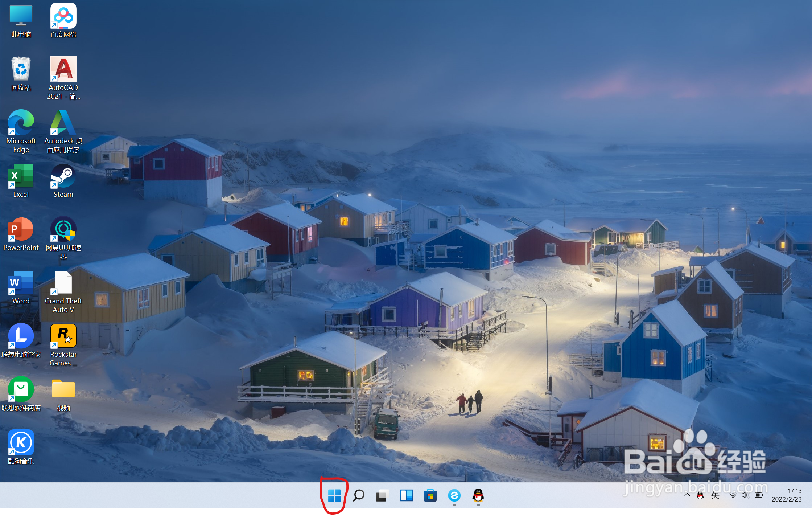Open taskbar Search magnifier icon
Image resolution: width=812 pixels, height=515 pixels.
pyautogui.click(x=358, y=495)
